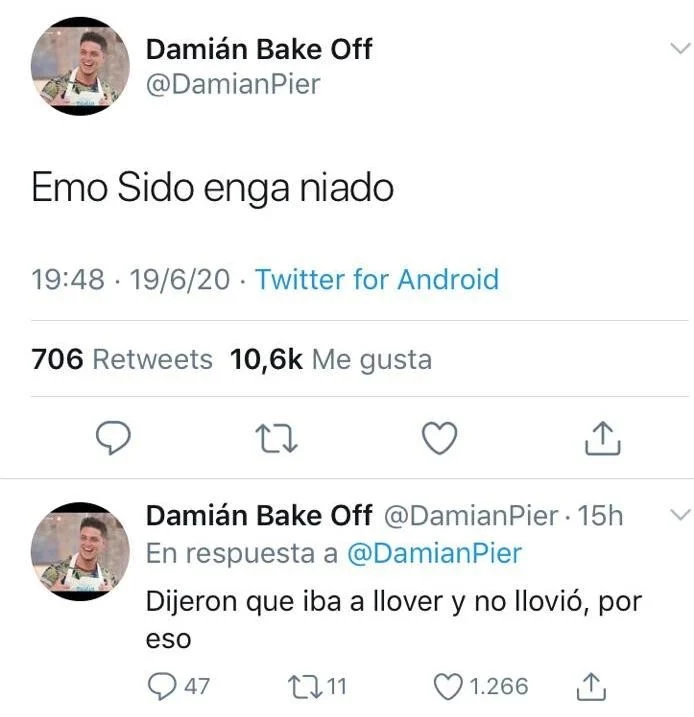Share the reply tweet using the share icon

pos(591,686)
